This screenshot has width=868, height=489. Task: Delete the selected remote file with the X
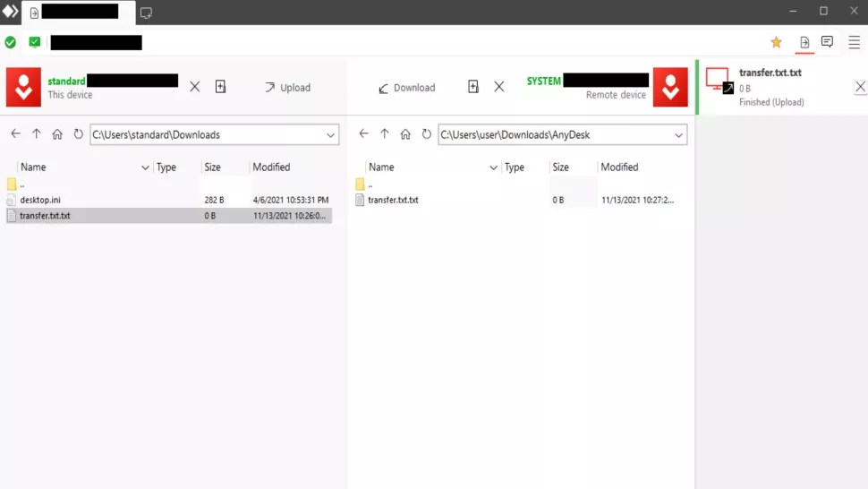pos(499,87)
